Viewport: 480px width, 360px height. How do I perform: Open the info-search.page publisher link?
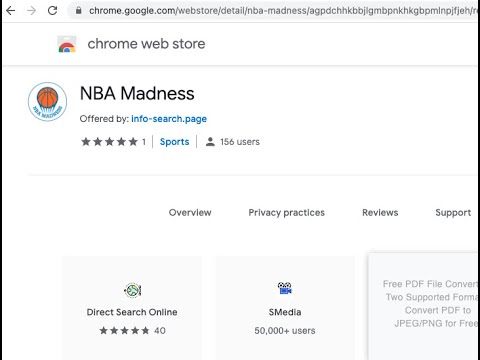(x=169, y=119)
